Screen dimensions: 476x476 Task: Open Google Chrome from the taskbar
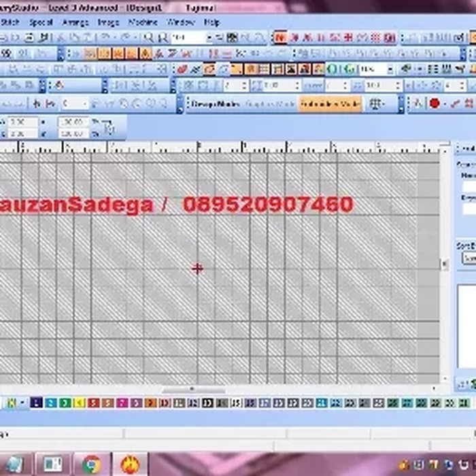tap(92, 464)
